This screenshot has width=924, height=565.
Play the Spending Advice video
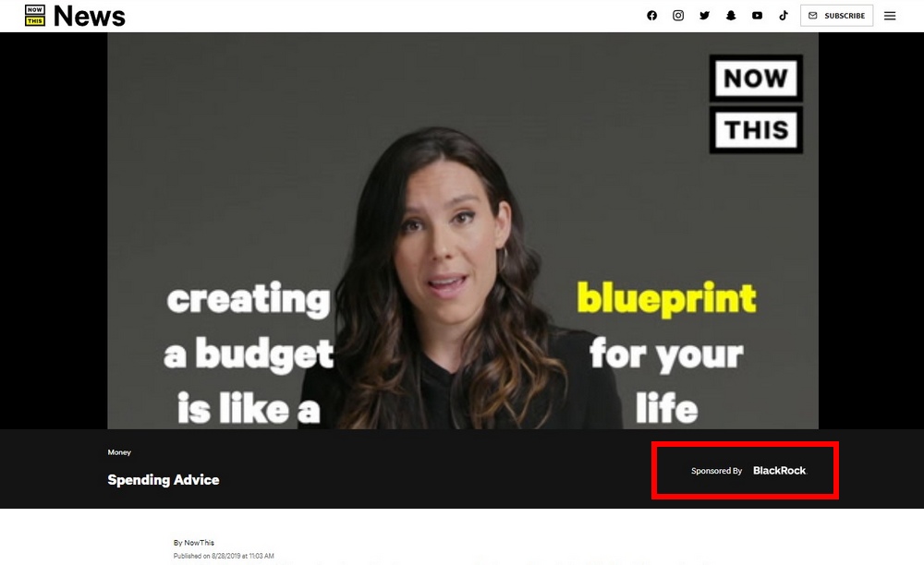(463, 231)
